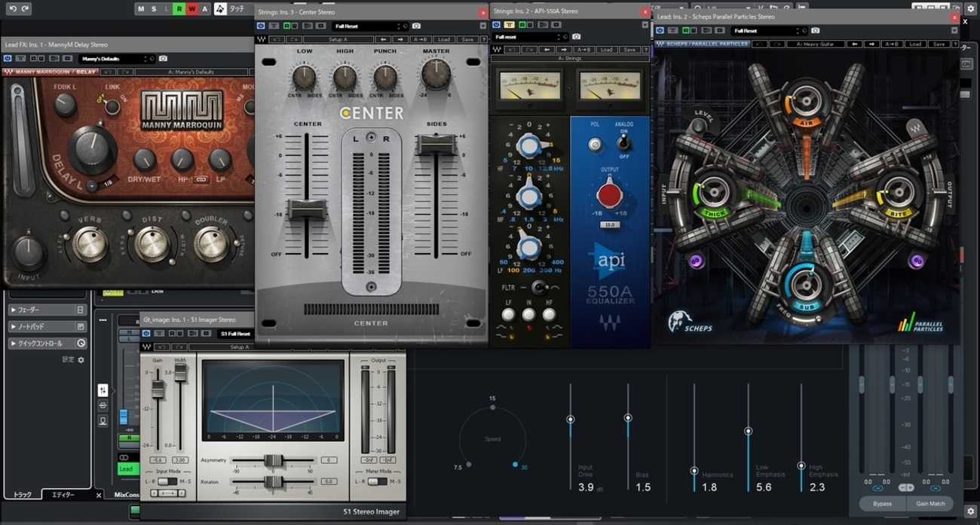Toggle S1 Imager Input Mode L-R/M-S switch
The height and width of the screenshot is (525, 980).
pyautogui.click(x=167, y=481)
